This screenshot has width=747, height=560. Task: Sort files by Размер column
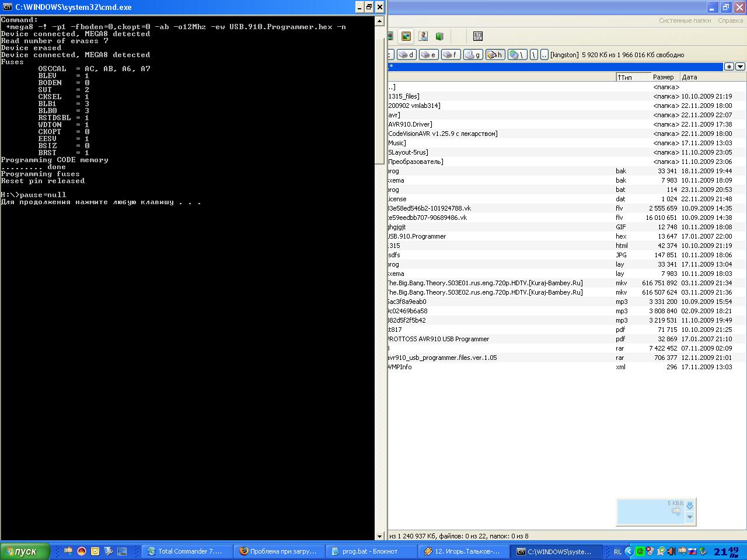(x=664, y=77)
